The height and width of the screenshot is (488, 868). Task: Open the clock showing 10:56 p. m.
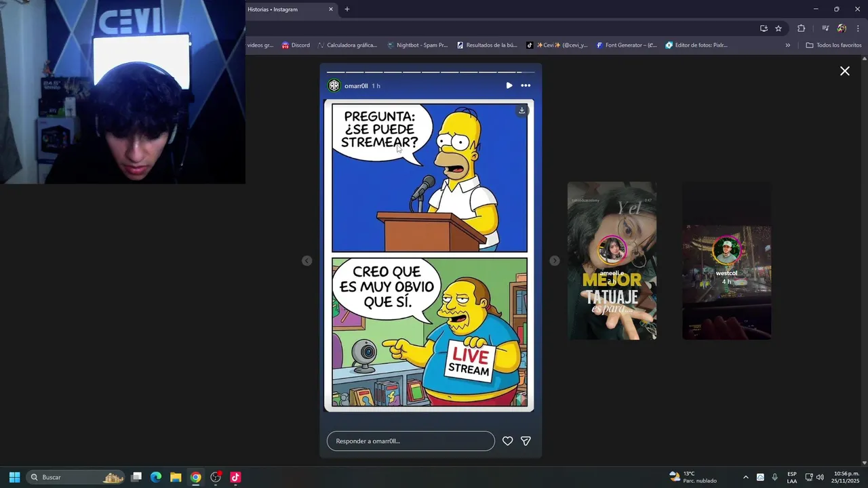[846, 477]
